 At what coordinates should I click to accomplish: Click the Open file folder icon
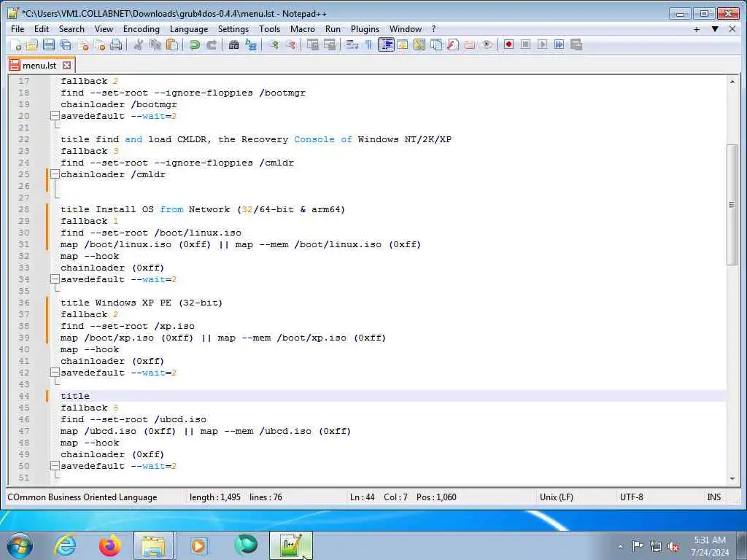pos(32,44)
